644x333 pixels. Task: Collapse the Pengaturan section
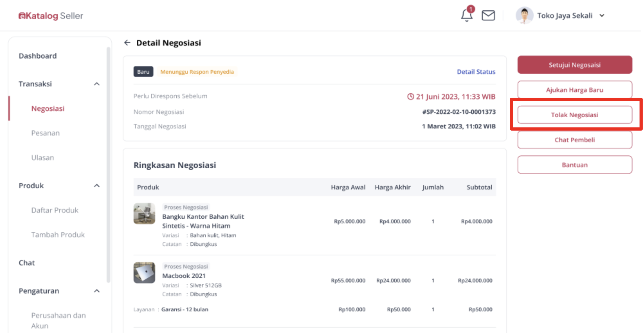pyautogui.click(x=97, y=291)
